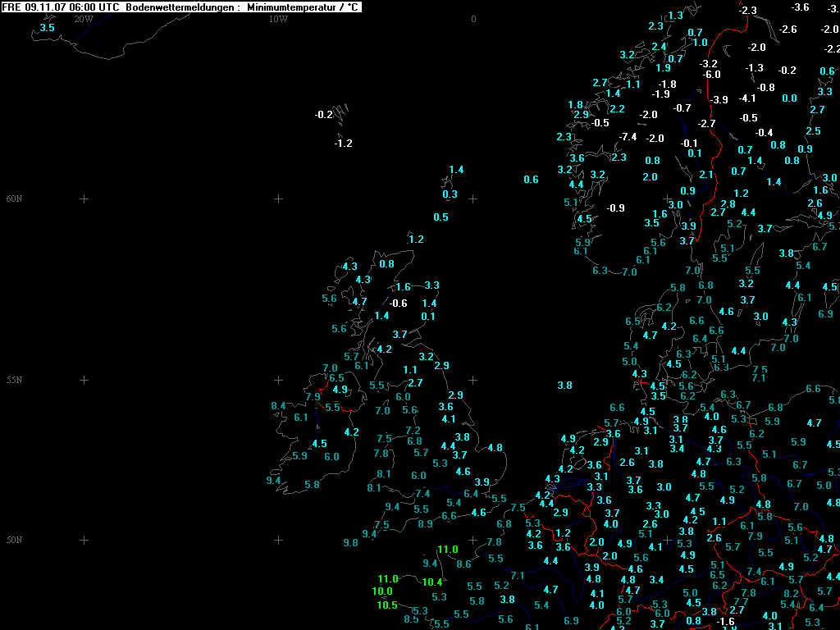Select the -1.2 reading near Faroe Islands
Image resolution: width=840 pixels, height=630 pixels.
(343, 144)
